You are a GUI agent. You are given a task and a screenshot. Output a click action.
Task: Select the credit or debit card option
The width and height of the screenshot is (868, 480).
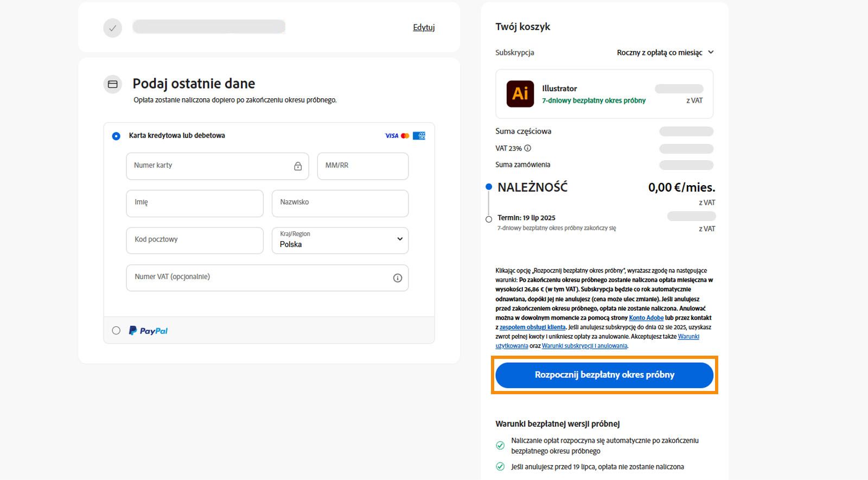[x=116, y=136]
